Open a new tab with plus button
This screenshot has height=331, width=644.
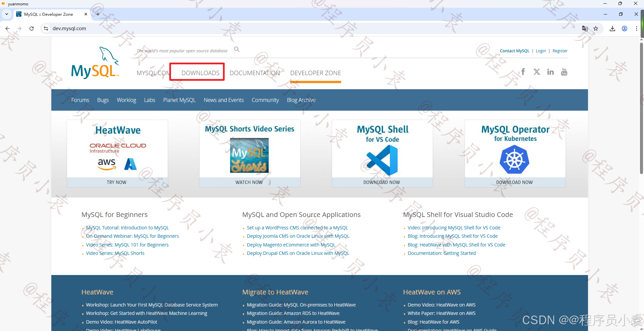point(98,14)
